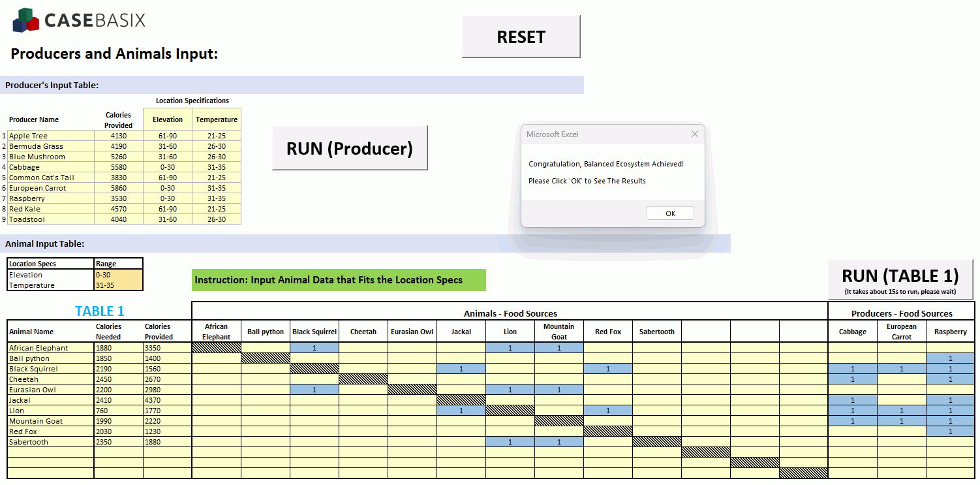Select the Temperature range cell 31-35
This screenshot has width=980, height=485.
119,285
